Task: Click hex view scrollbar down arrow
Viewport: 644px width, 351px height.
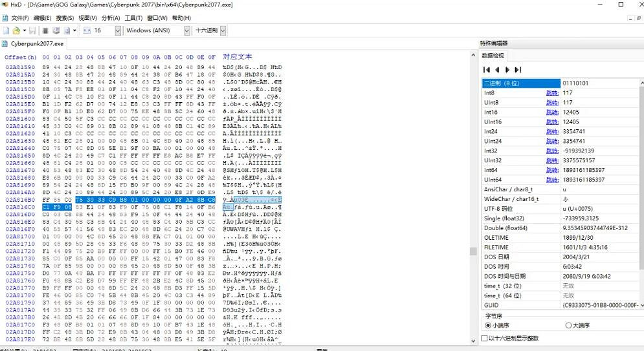Action: coord(473,341)
